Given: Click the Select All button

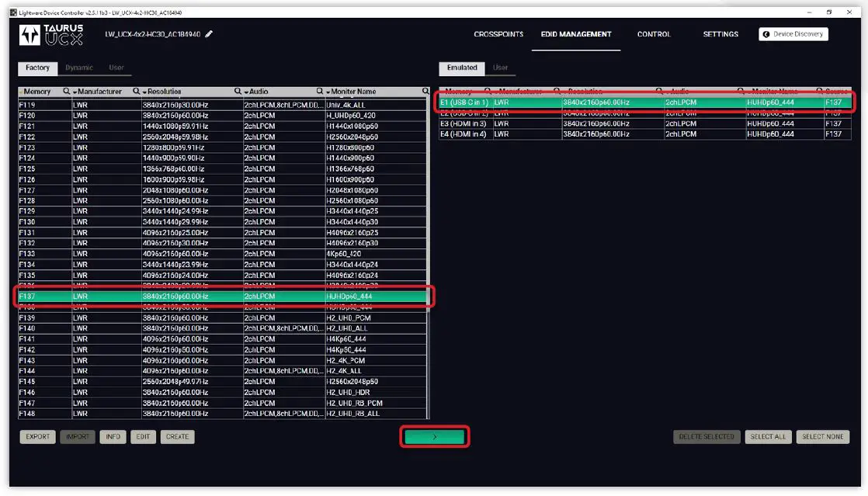Looking at the screenshot, I should click(x=768, y=437).
